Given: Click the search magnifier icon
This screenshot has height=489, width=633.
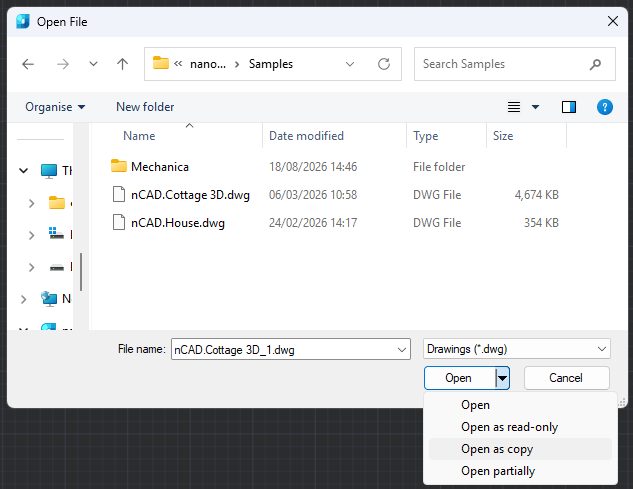Looking at the screenshot, I should [x=595, y=64].
